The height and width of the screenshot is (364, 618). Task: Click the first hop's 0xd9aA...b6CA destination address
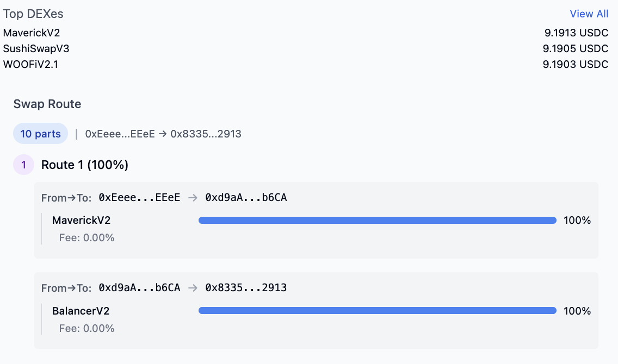tap(246, 198)
